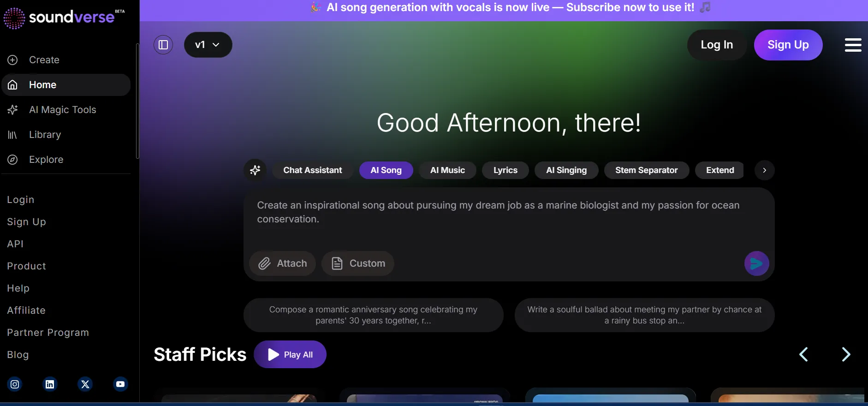Use the soulful ballad suggestion
This screenshot has height=406, width=868.
point(644,315)
